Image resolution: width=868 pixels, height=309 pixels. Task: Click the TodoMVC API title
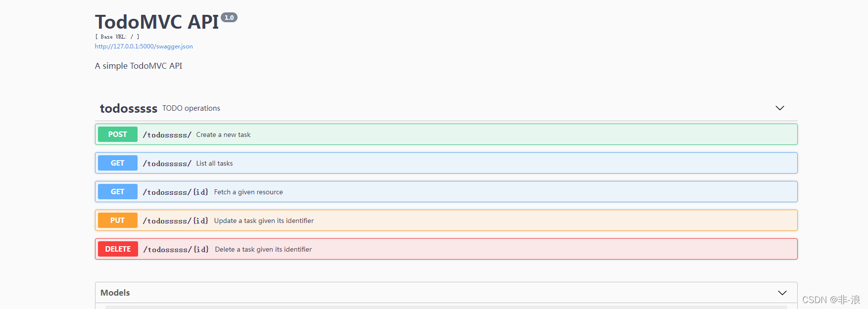[157, 22]
